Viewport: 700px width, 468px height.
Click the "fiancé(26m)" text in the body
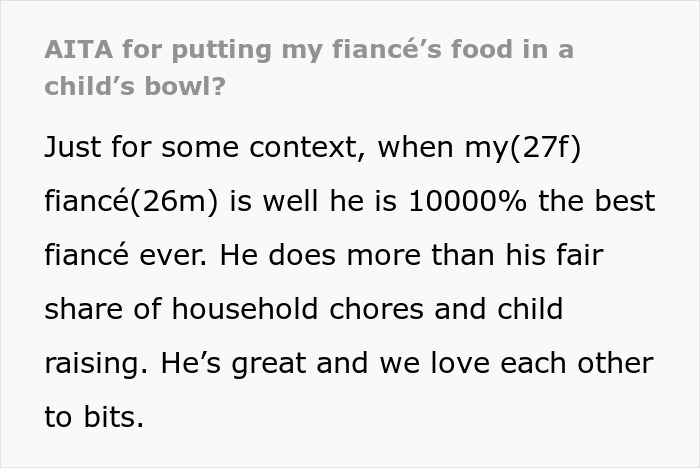[132, 201]
